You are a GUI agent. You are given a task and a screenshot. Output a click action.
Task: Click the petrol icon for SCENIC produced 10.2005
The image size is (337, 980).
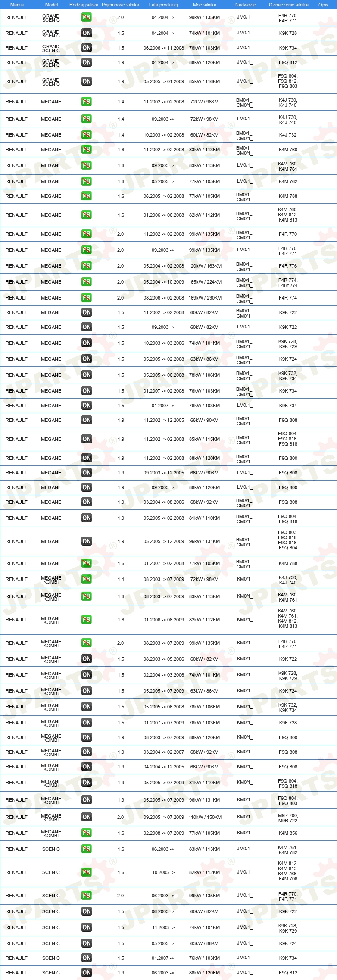pyautogui.click(x=87, y=872)
